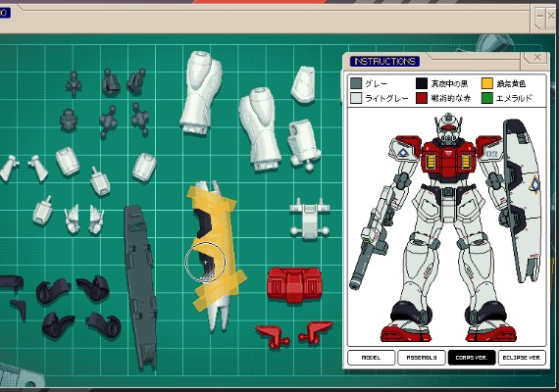Open the ASSEMBLY tab
Screen dimensions: 559x392
click(422, 358)
